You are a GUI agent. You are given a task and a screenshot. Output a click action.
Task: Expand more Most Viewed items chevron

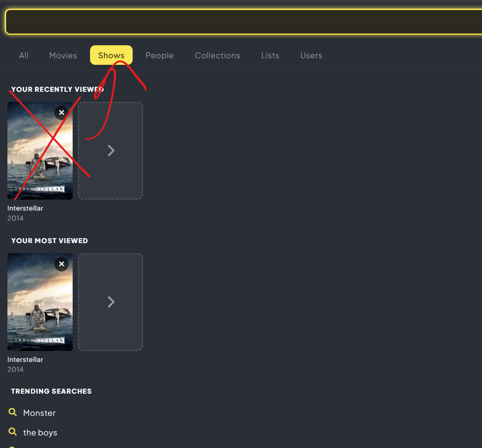[x=110, y=302]
